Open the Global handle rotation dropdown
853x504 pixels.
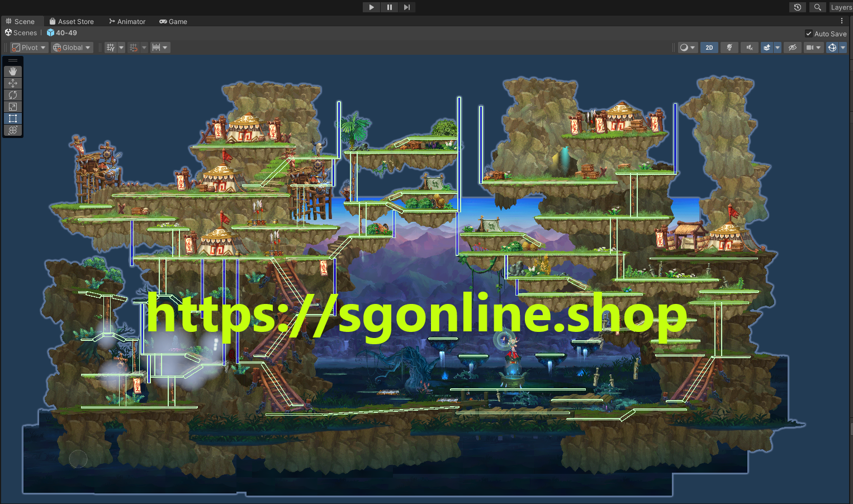(72, 47)
